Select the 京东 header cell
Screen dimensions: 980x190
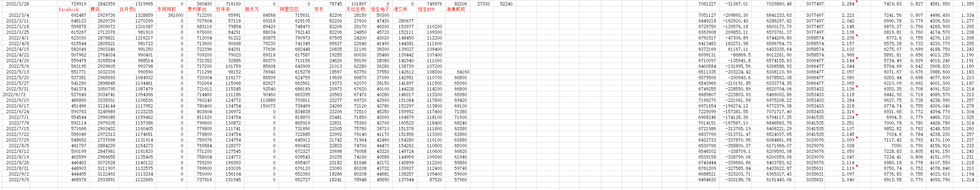pos(329,9)
